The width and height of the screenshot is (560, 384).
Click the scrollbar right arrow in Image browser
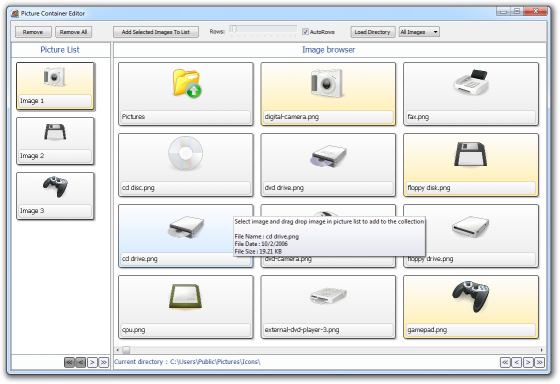[541, 350]
